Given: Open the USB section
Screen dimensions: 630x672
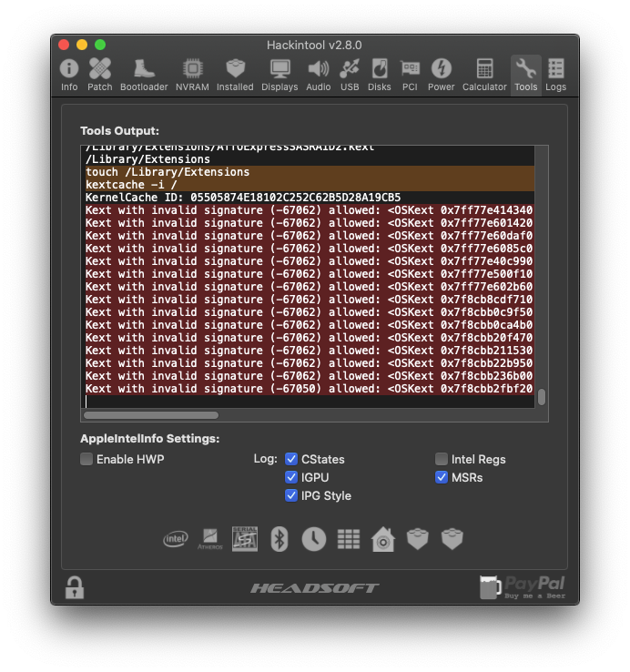Looking at the screenshot, I should (x=350, y=75).
